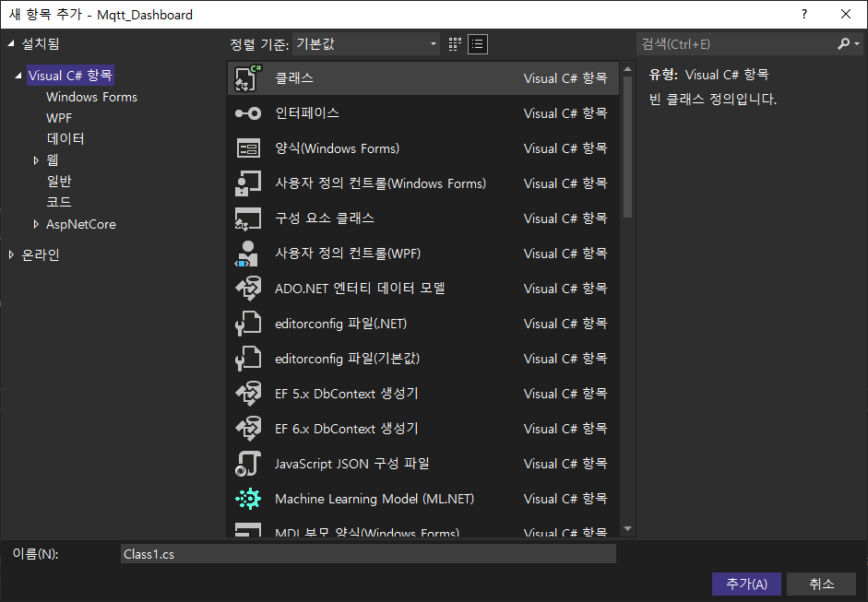Open the help question mark button
Viewport: 868px width, 602px height.
pyautogui.click(x=804, y=15)
